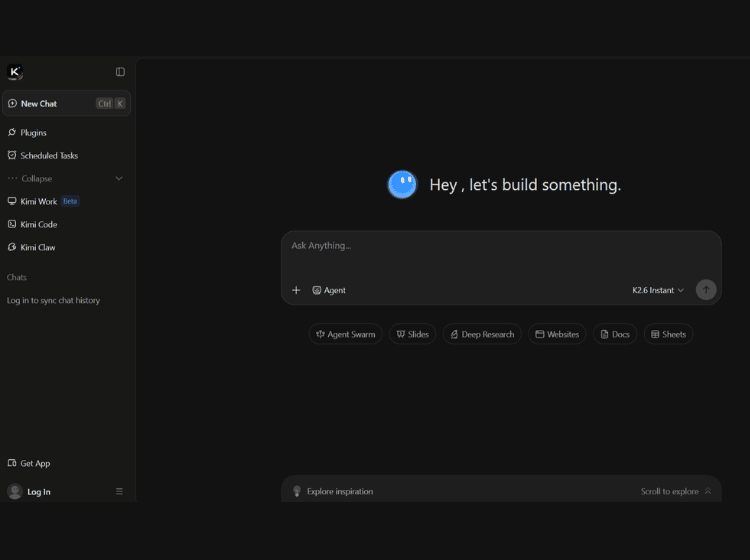Open the K2.6 Instant model dropdown
Viewport: 750px width, 560px height.
(x=658, y=290)
